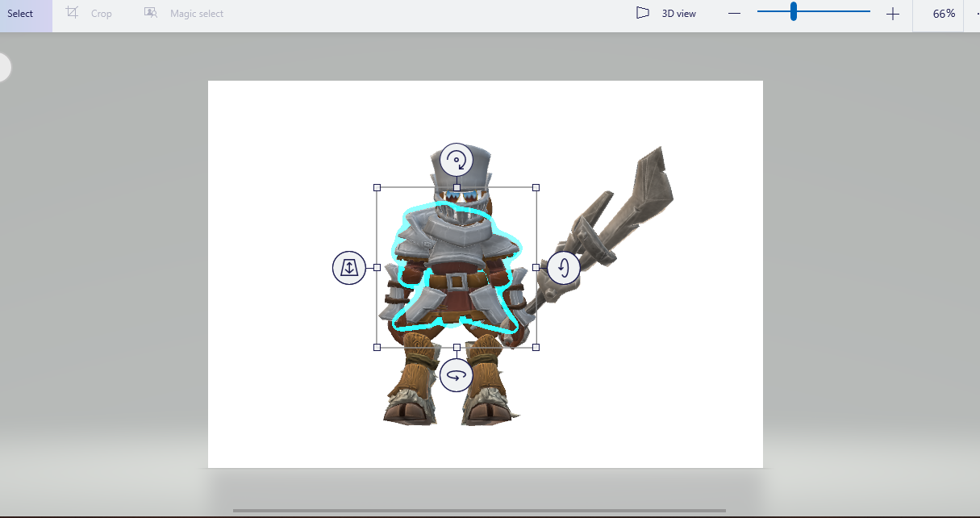Click the Y-axis rotate handle right of the selection
This screenshot has height=518, width=980.
click(564, 267)
